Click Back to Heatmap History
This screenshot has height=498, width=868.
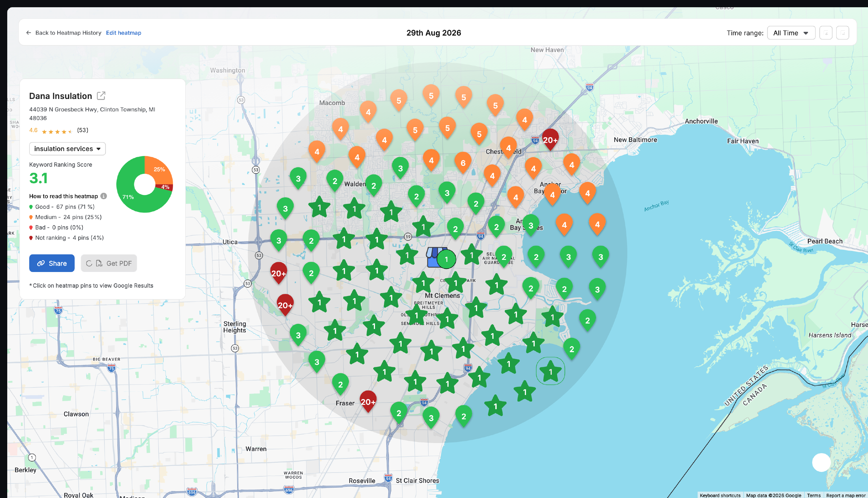pyautogui.click(x=68, y=33)
